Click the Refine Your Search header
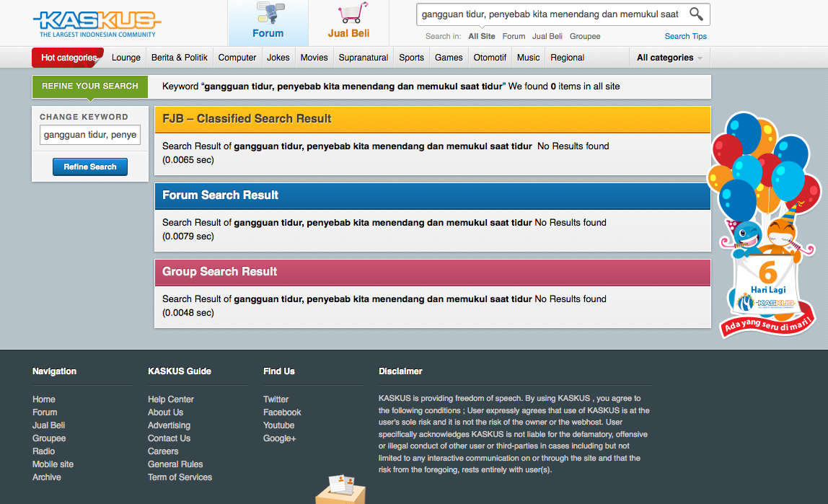Screen dimensions: 828x504 pos(89,86)
